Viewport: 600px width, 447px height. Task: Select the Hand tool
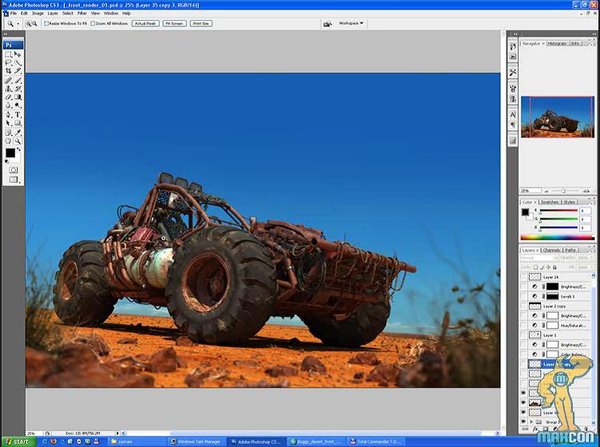coord(8,141)
